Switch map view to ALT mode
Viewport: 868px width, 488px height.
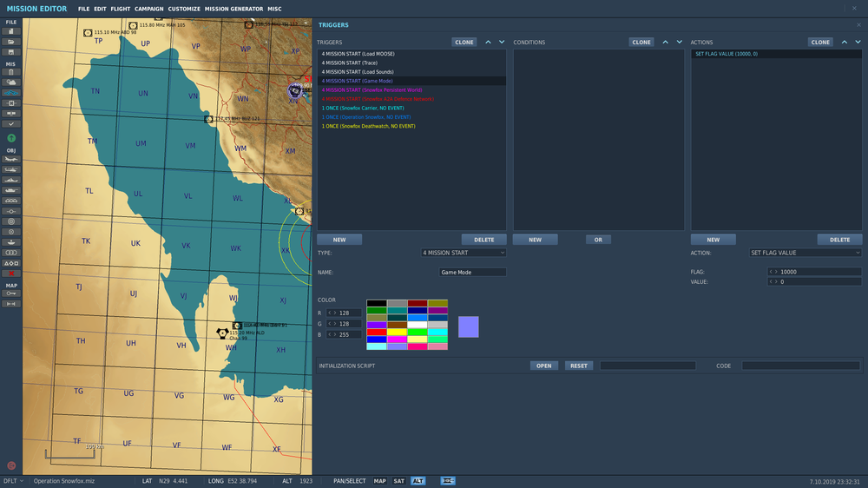(x=418, y=481)
